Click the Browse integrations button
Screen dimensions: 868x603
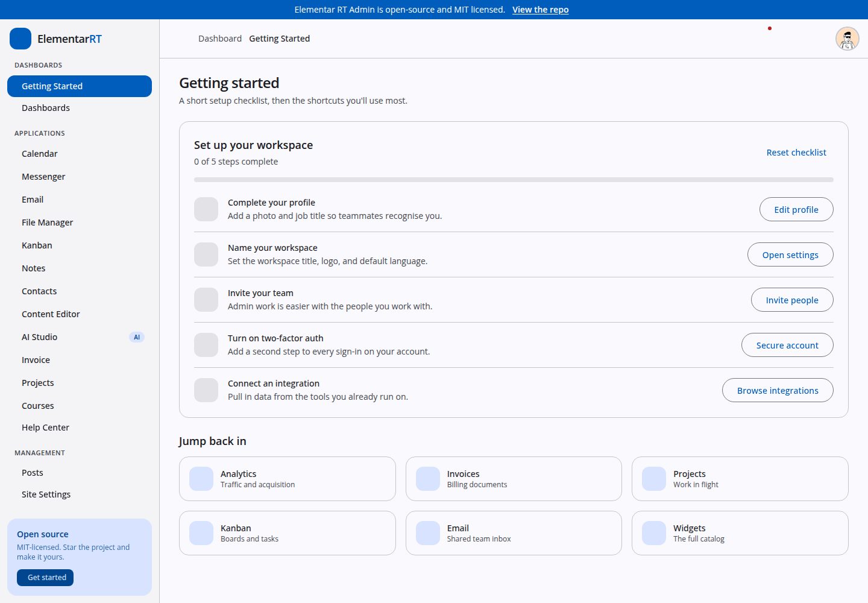(x=778, y=390)
